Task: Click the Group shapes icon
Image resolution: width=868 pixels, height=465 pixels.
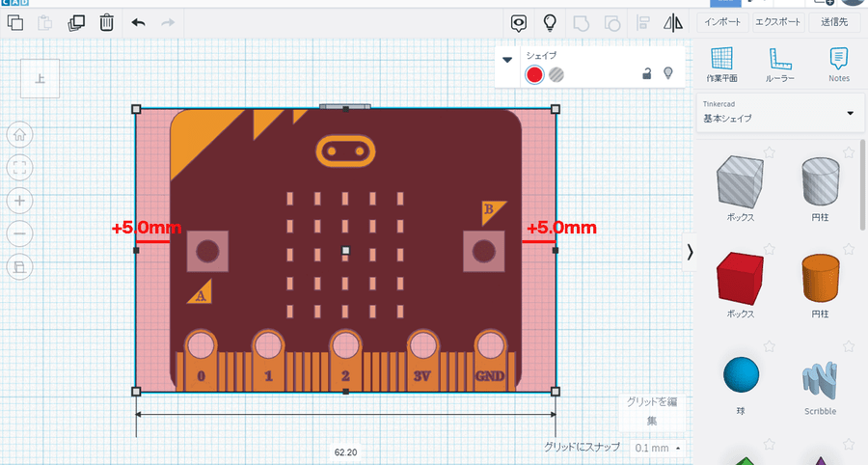Action: point(581,23)
